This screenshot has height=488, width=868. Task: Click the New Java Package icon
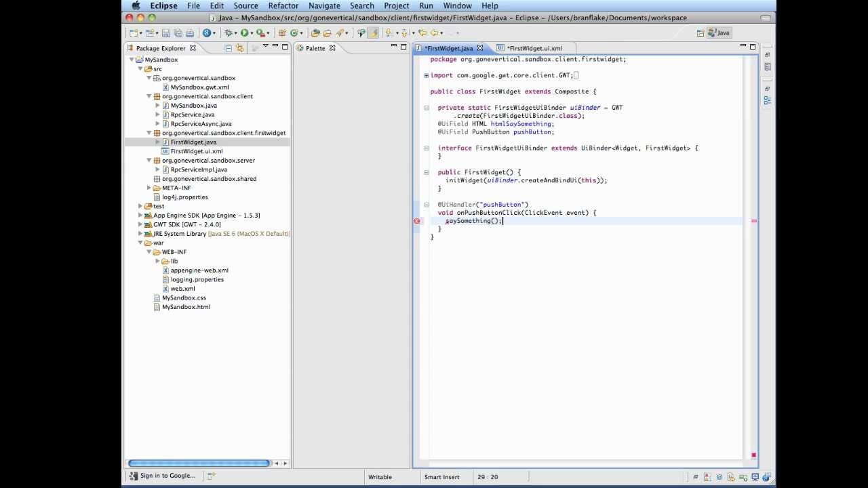(282, 33)
